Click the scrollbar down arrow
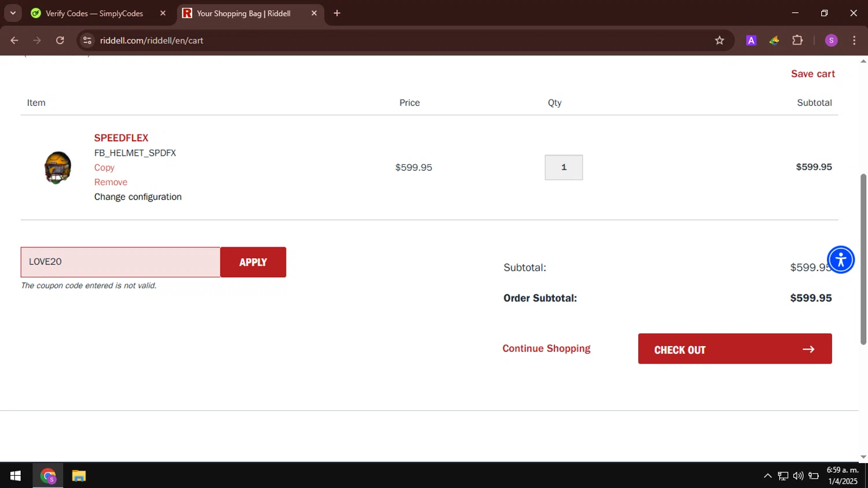 pos(863,457)
